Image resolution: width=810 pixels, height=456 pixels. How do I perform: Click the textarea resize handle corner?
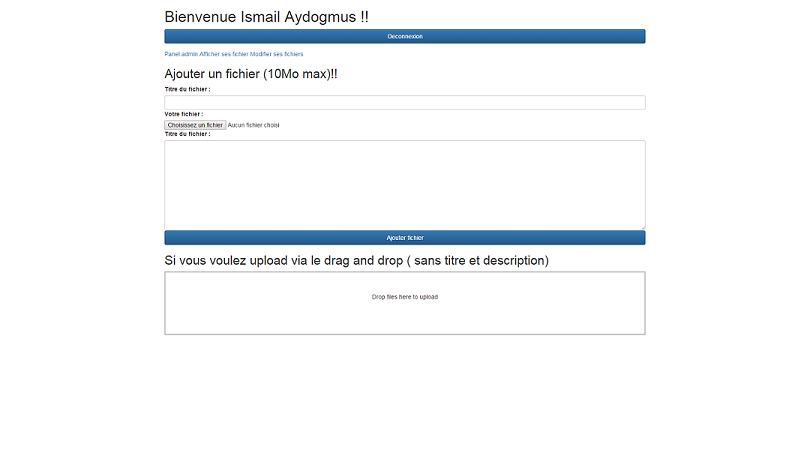coord(643,227)
